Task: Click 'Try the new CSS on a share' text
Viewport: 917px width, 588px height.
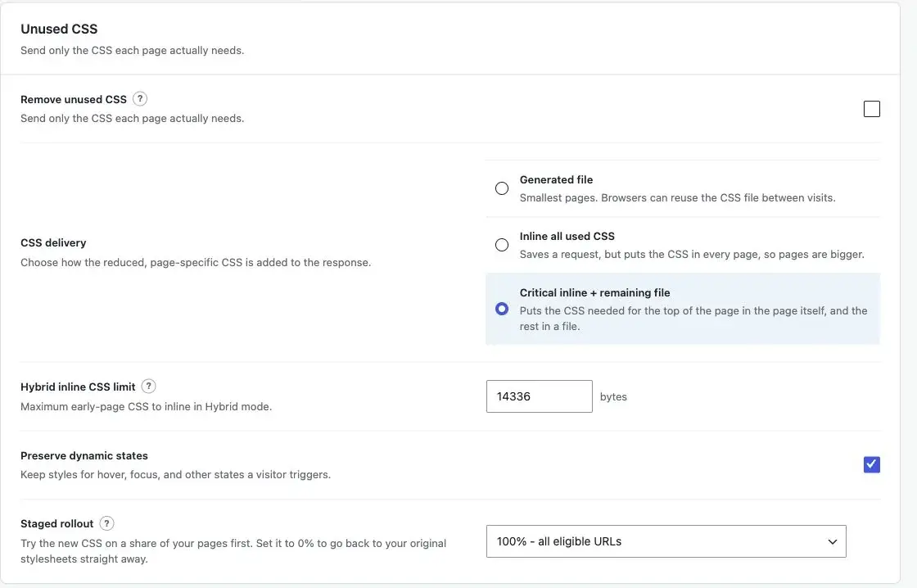Action: [233, 551]
